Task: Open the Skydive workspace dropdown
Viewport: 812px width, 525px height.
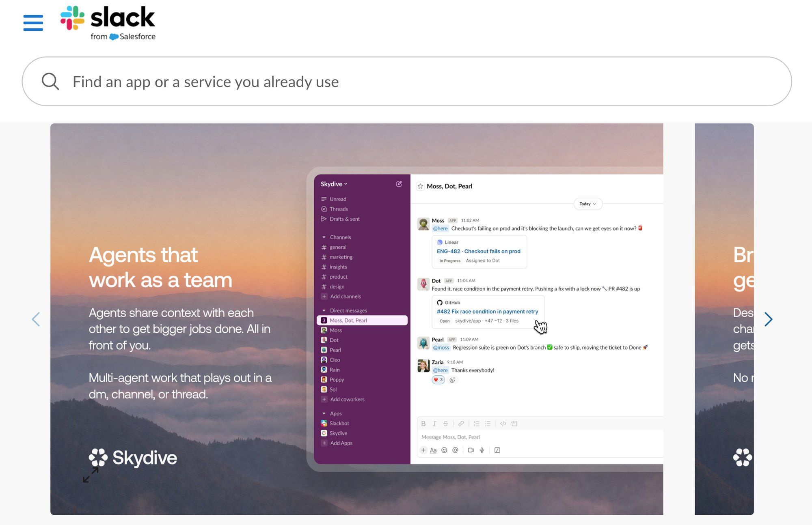Action: (334, 184)
